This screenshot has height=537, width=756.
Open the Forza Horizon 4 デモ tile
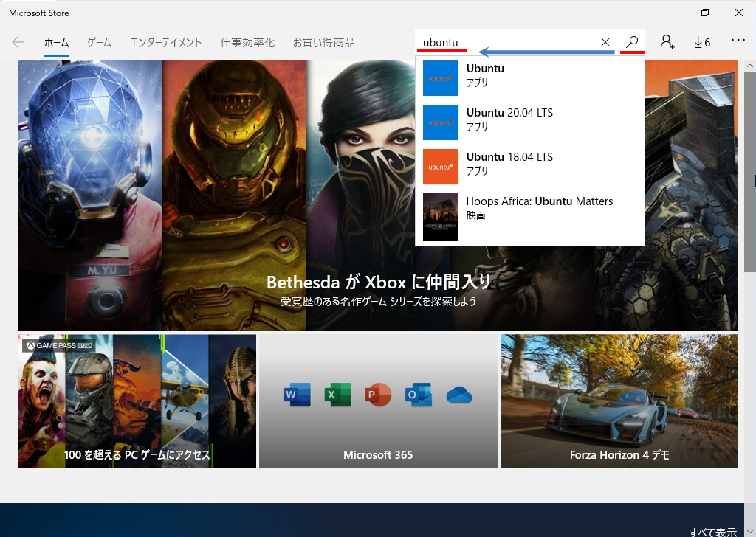pyautogui.click(x=619, y=401)
